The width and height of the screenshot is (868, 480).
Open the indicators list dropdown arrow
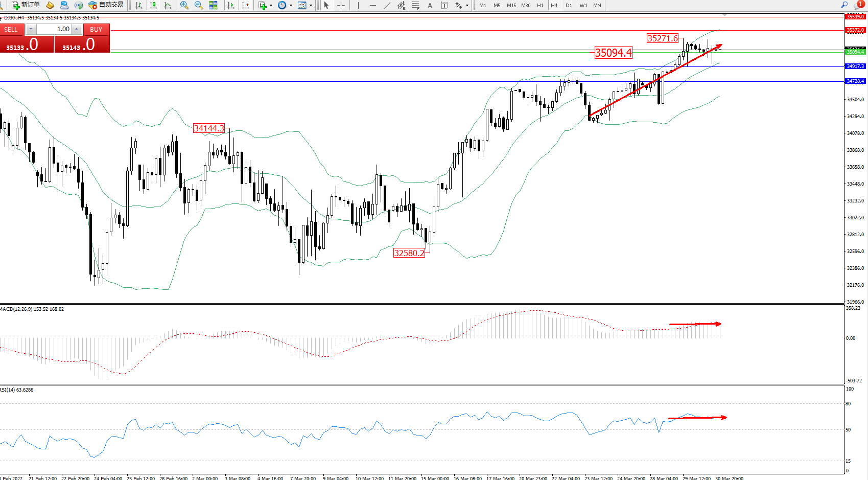[x=271, y=5]
